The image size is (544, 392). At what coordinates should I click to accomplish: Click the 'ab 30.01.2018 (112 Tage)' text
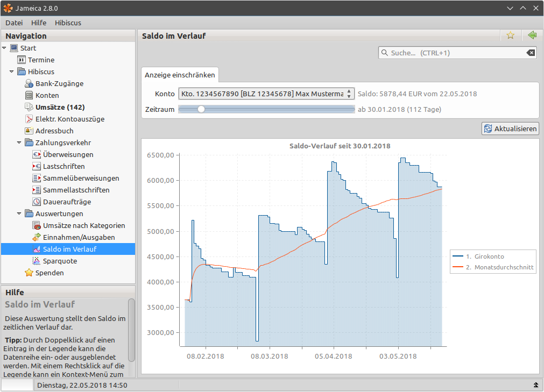click(x=399, y=109)
